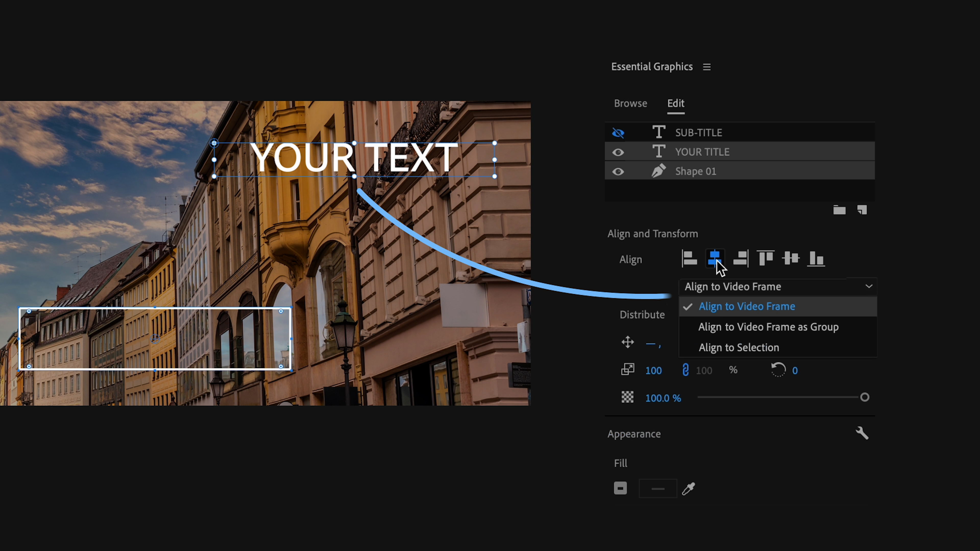Click the align bottom icon

[816, 259]
